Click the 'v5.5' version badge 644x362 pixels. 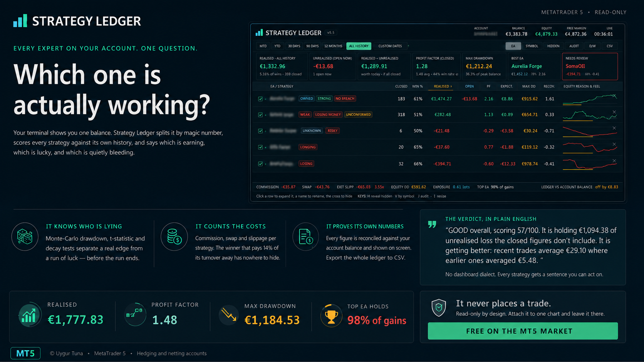click(x=331, y=33)
